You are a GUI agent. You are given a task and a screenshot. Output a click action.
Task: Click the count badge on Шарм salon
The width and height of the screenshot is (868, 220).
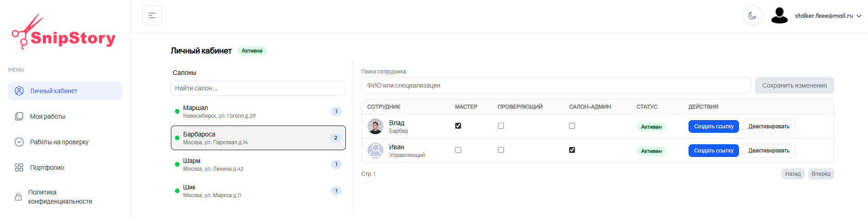tap(336, 164)
